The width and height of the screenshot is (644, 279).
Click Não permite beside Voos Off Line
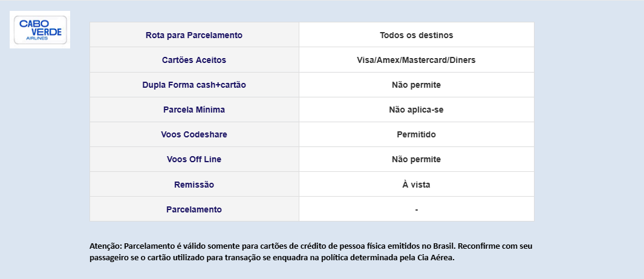[x=417, y=159]
